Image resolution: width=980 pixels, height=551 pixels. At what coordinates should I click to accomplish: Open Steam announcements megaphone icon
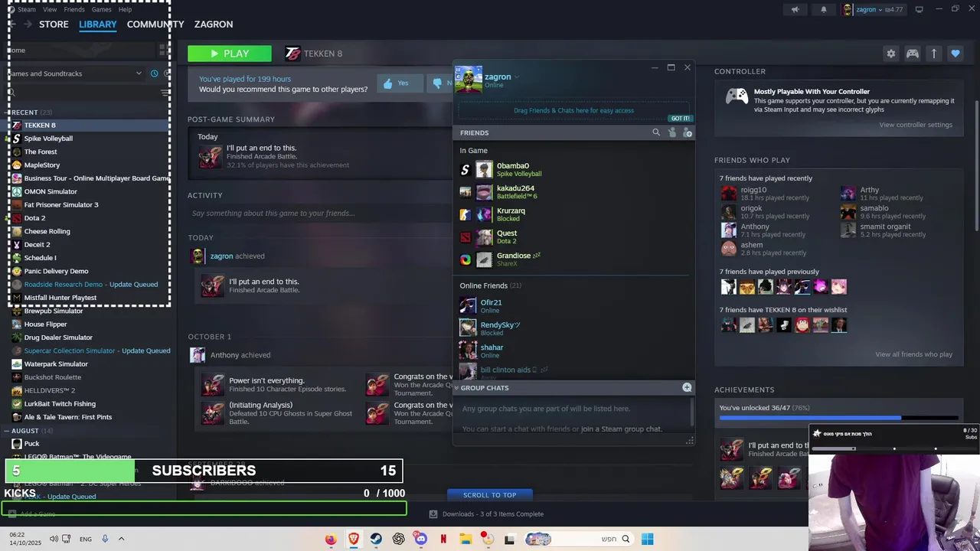[x=795, y=9]
